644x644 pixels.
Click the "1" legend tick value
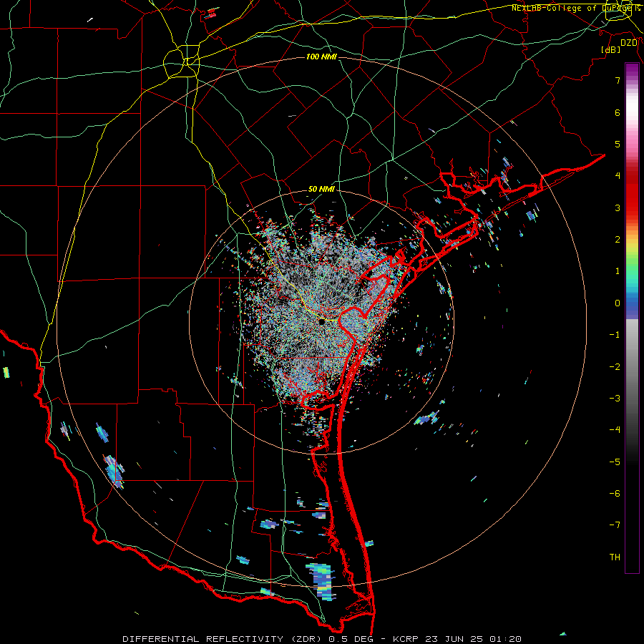coord(618,271)
